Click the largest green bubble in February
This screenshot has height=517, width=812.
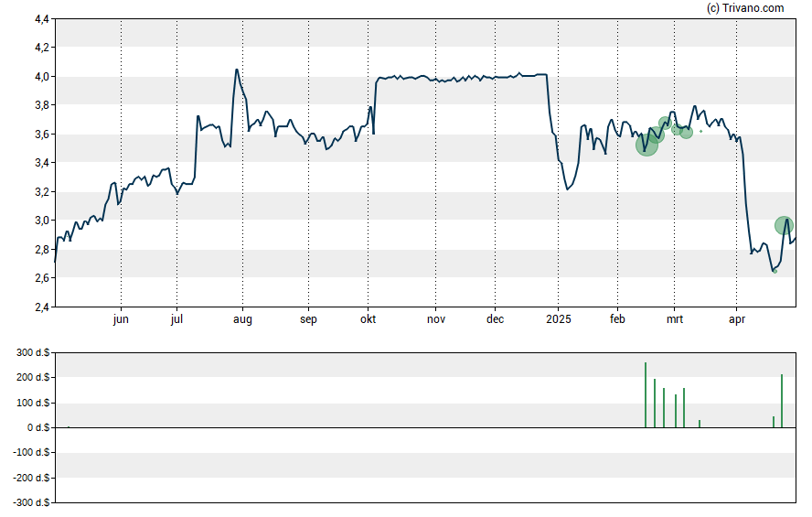[x=646, y=145]
